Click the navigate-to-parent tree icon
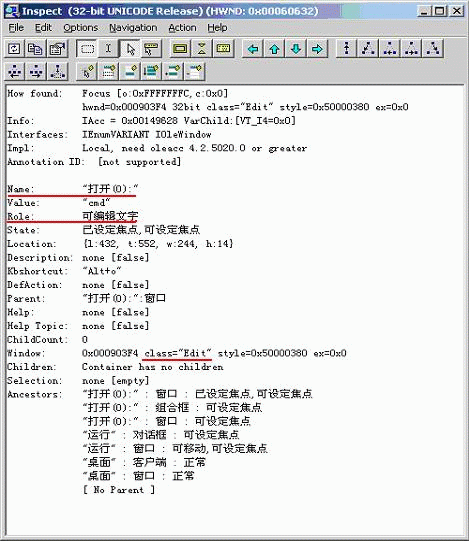 tap(347, 49)
